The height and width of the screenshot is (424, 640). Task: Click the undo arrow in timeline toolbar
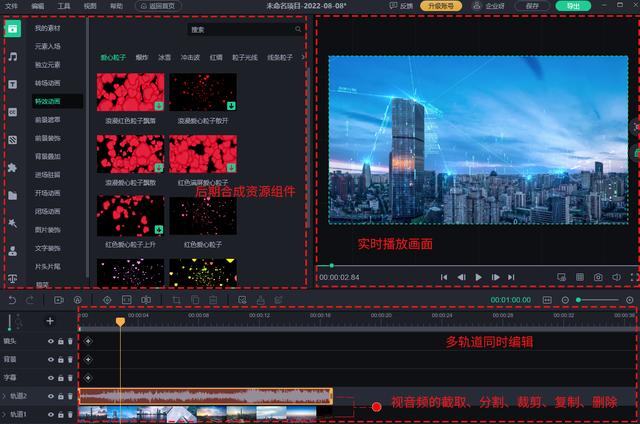click(x=12, y=300)
